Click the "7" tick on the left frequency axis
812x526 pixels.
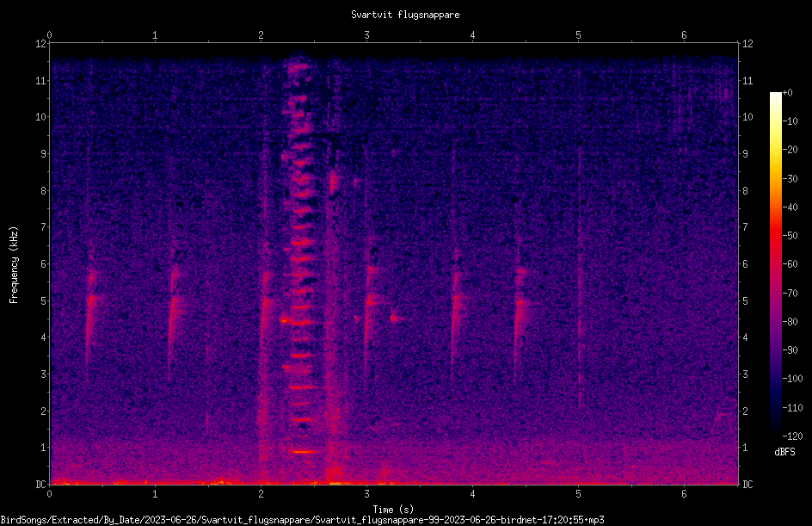[44, 227]
